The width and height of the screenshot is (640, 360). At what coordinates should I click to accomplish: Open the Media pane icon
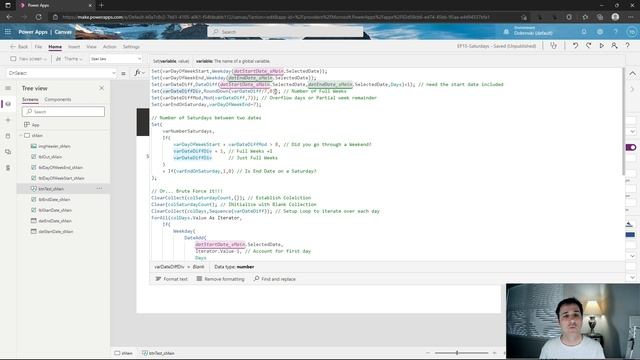[8, 152]
